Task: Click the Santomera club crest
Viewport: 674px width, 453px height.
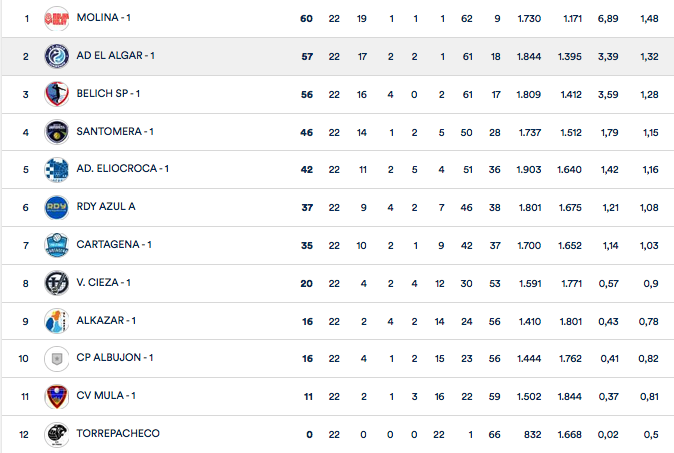Action: point(56,132)
